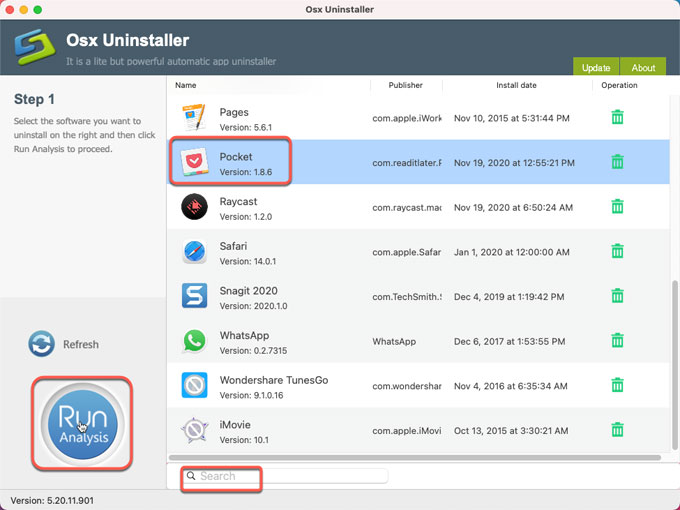Select the Snagit 2020 app icon
This screenshot has height=510, width=680.
click(x=194, y=296)
